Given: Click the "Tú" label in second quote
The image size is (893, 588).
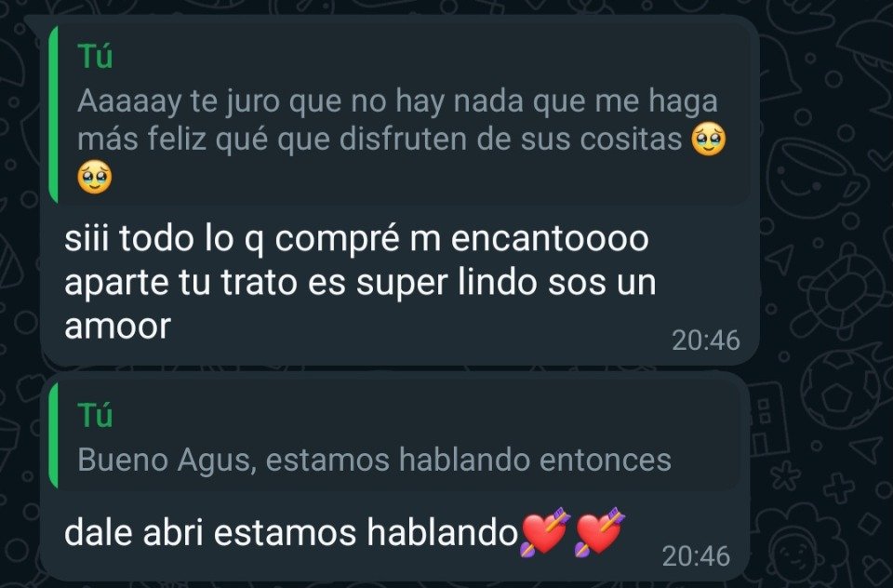Looking at the screenshot, I should click(x=95, y=414).
